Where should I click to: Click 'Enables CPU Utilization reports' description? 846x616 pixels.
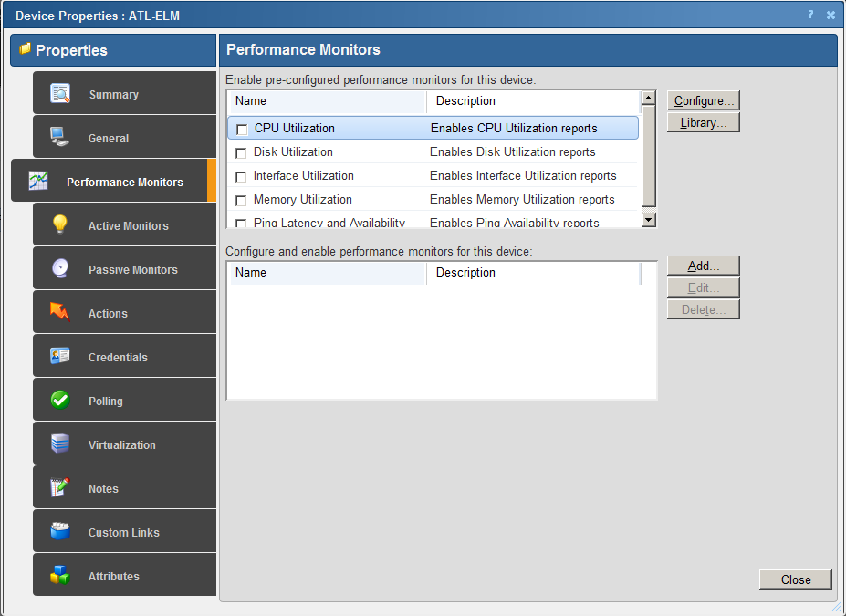point(514,129)
